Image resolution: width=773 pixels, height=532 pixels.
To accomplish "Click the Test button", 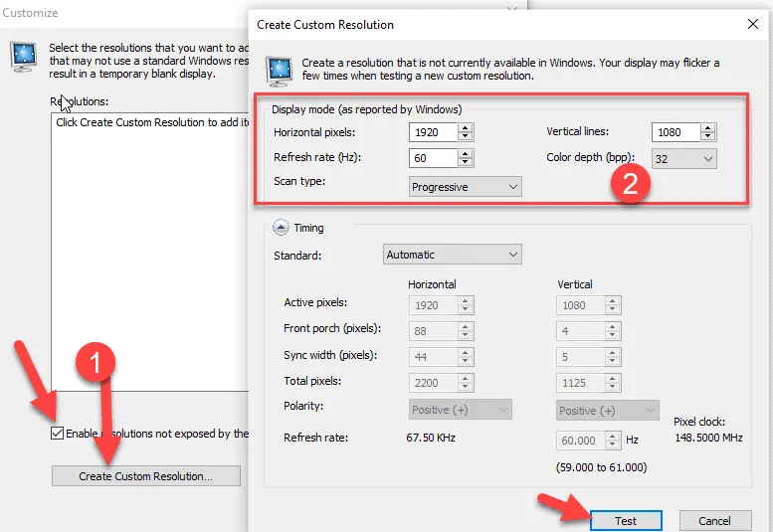I will click(626, 520).
